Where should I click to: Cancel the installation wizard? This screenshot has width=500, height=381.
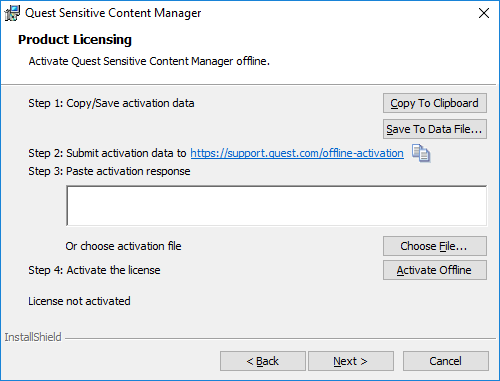446,361
